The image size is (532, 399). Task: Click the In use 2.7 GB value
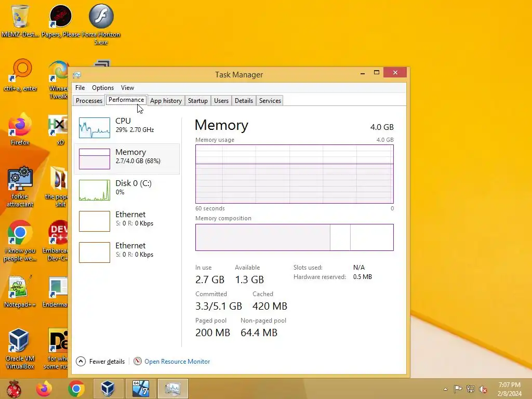tap(210, 280)
